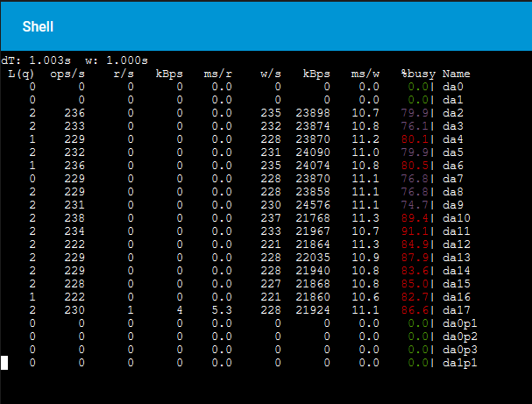This screenshot has height=404, width=532.
Task: Click the 10.6 ms/w value for da16
Action: pyautogui.click(x=365, y=297)
